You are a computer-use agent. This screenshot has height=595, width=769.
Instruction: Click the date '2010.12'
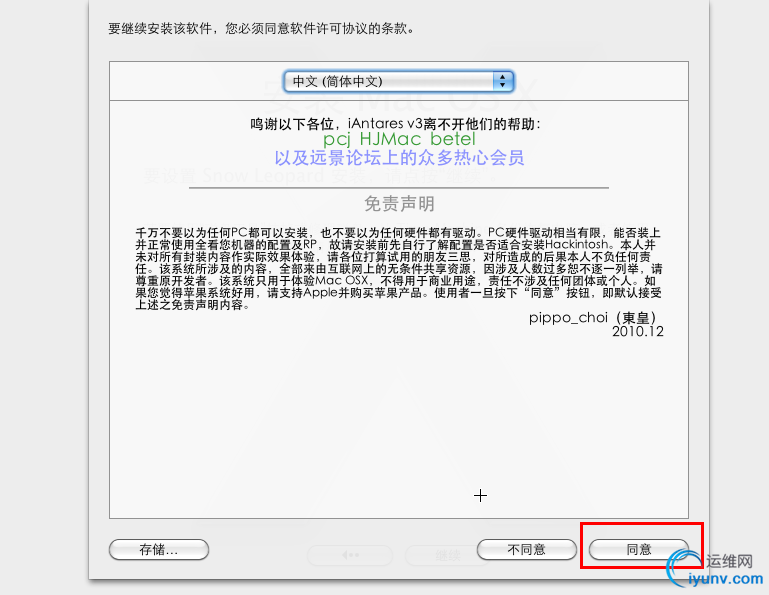coord(638,332)
